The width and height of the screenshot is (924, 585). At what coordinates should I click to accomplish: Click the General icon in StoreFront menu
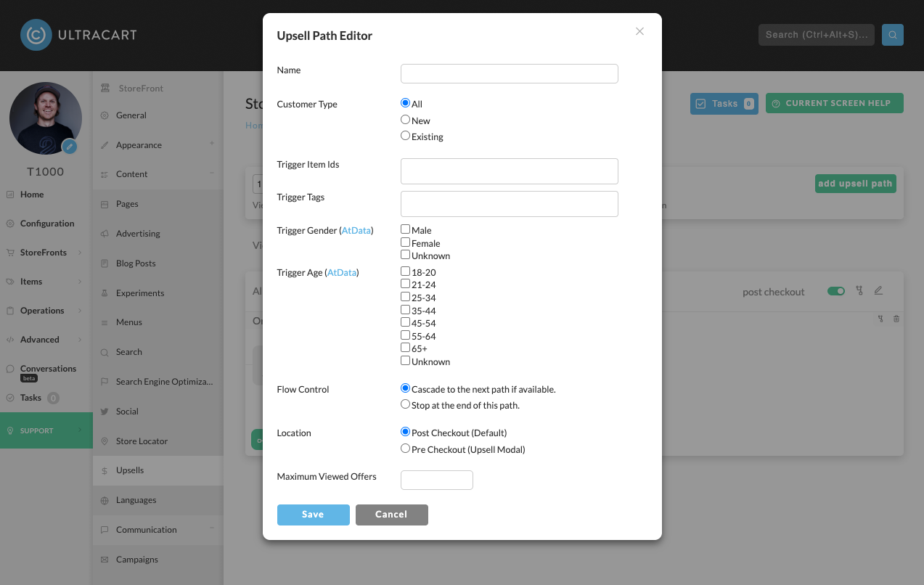click(x=105, y=115)
